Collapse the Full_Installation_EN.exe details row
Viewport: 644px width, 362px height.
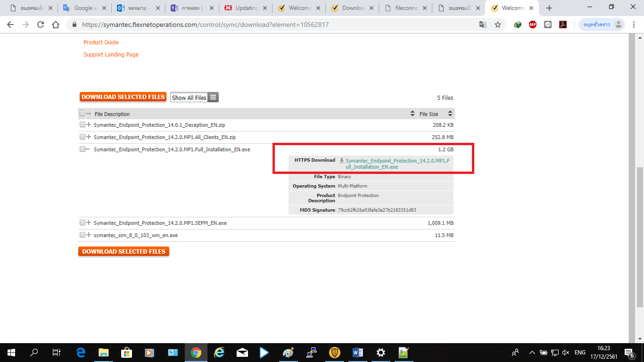point(89,149)
